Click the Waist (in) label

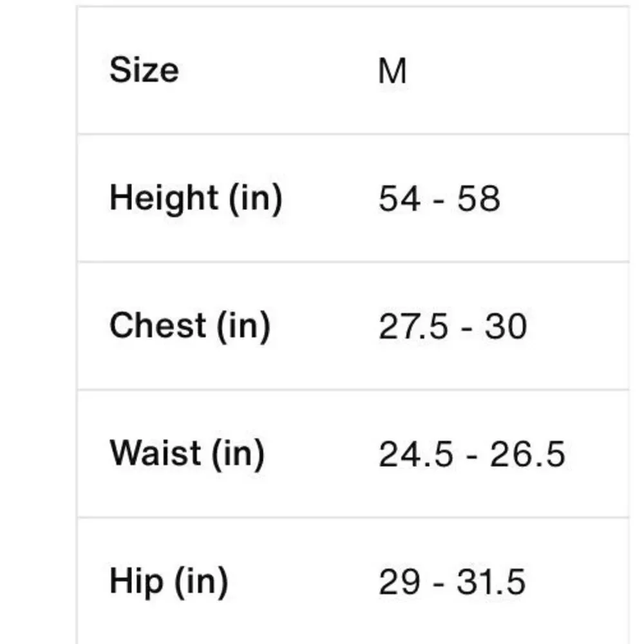(187, 454)
